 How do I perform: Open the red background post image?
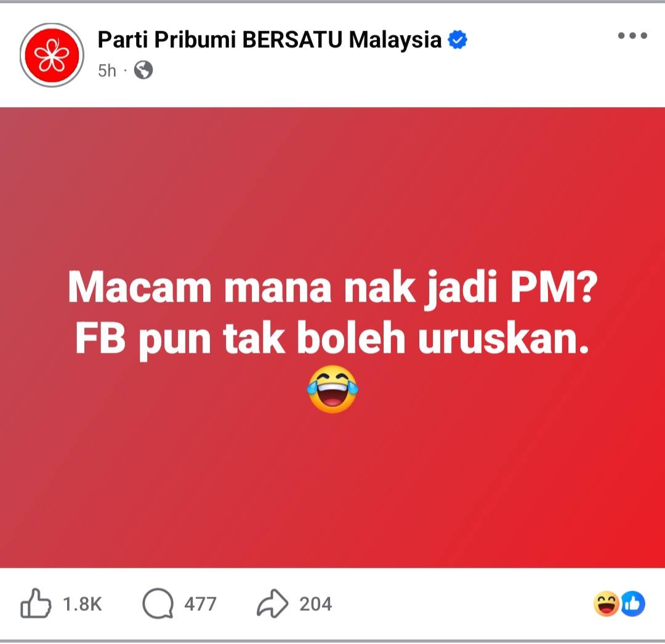(332, 337)
